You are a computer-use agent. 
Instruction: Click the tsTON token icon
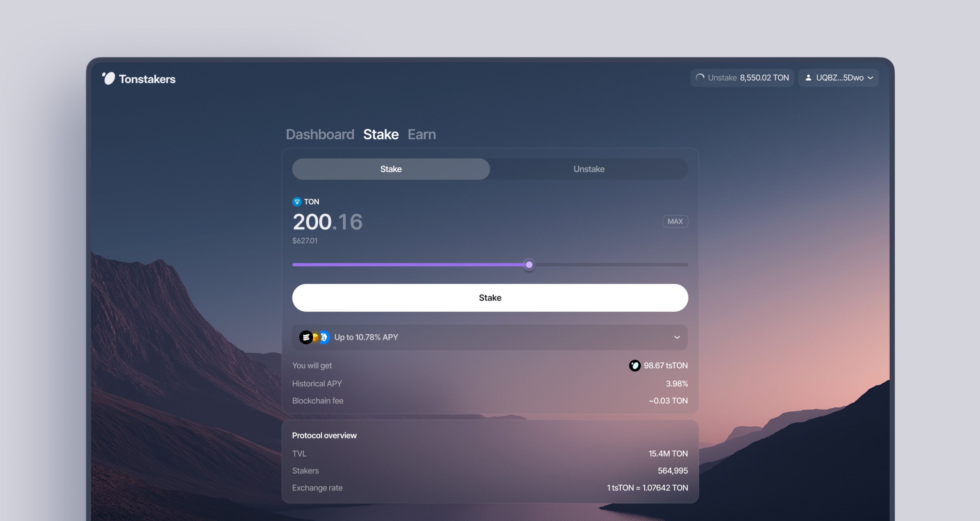click(634, 365)
